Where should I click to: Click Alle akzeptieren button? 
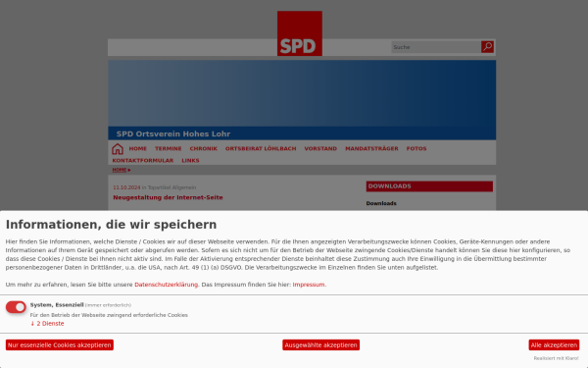(x=554, y=345)
